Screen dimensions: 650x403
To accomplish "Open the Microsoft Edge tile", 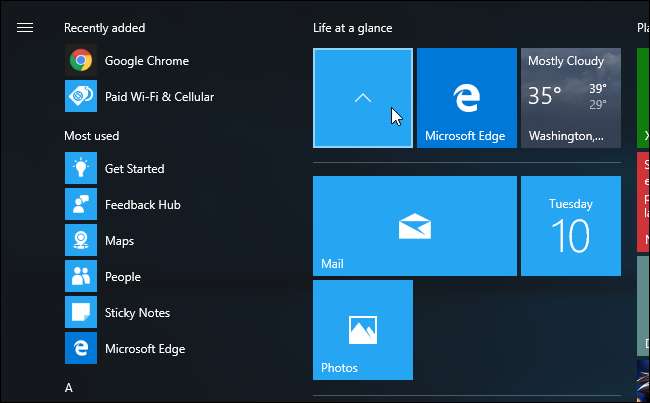I will tap(467, 98).
